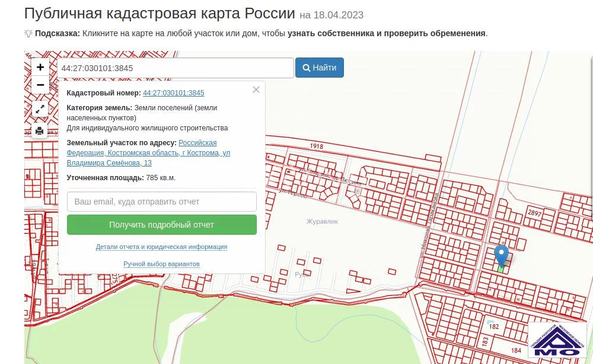593x364 pixels.
Task: Click Получить подробный отчет button
Action: pyautogui.click(x=162, y=225)
